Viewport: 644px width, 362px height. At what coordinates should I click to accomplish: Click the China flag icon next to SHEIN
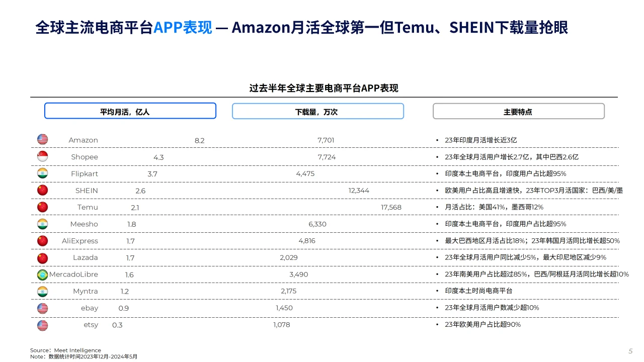click(43, 190)
